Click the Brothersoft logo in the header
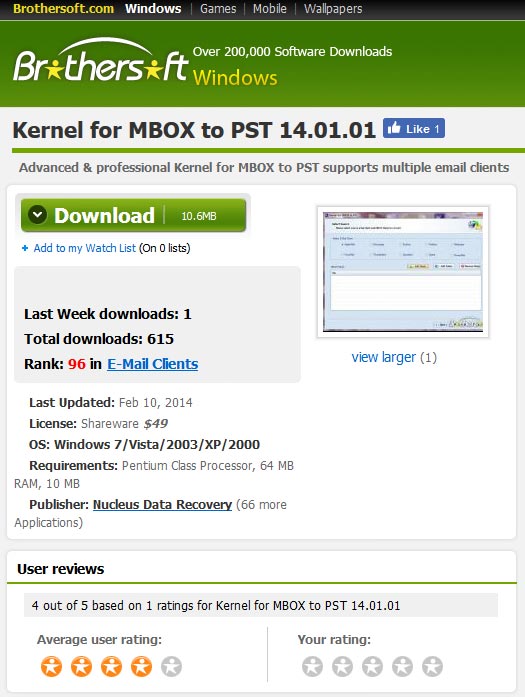This screenshot has width=525, height=697. click(100, 60)
